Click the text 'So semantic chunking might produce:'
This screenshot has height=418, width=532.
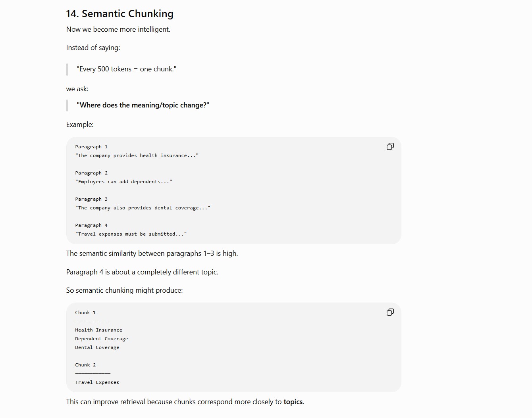click(125, 290)
